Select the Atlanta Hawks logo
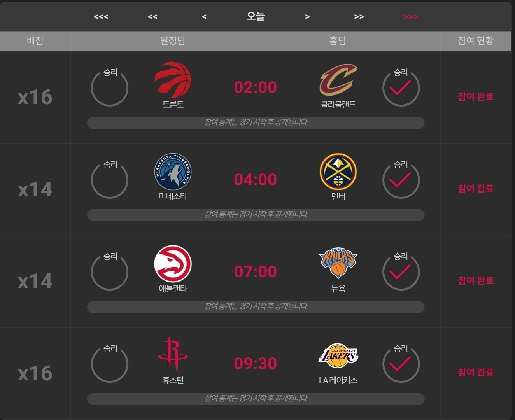The width and height of the screenshot is (515, 420). [173, 264]
